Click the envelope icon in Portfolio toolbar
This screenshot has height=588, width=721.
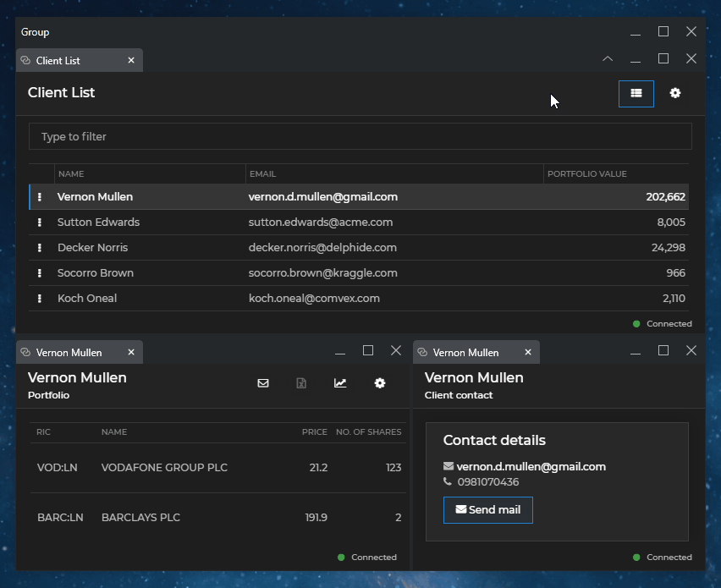(263, 383)
